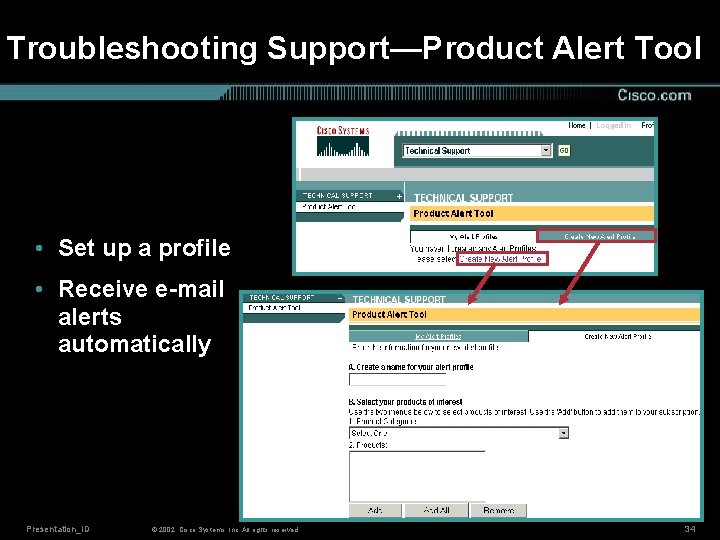This screenshot has width=720, height=540.
Task: Click the Cisco Systems logo
Action: click(x=343, y=141)
